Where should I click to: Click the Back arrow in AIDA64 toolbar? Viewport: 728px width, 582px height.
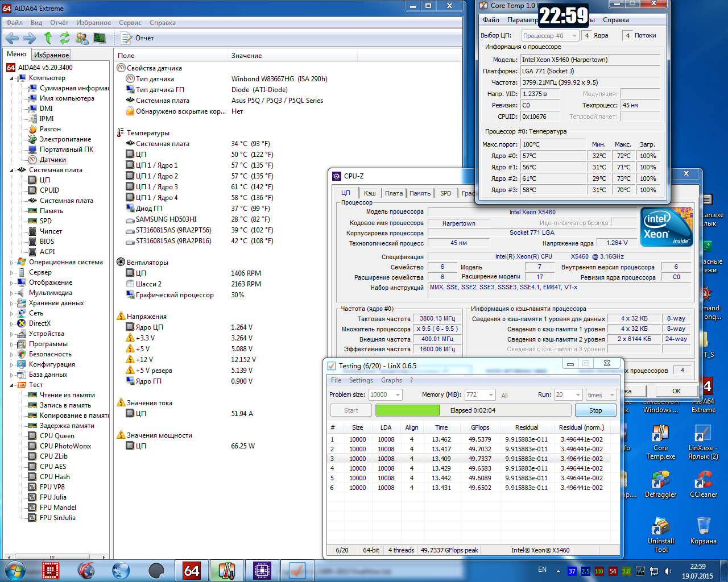12,38
